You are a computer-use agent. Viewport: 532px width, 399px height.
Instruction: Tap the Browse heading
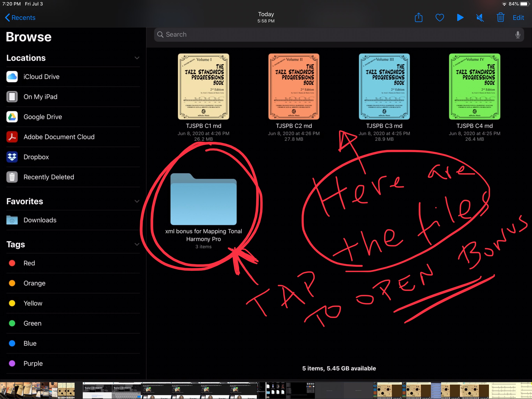pyautogui.click(x=29, y=37)
